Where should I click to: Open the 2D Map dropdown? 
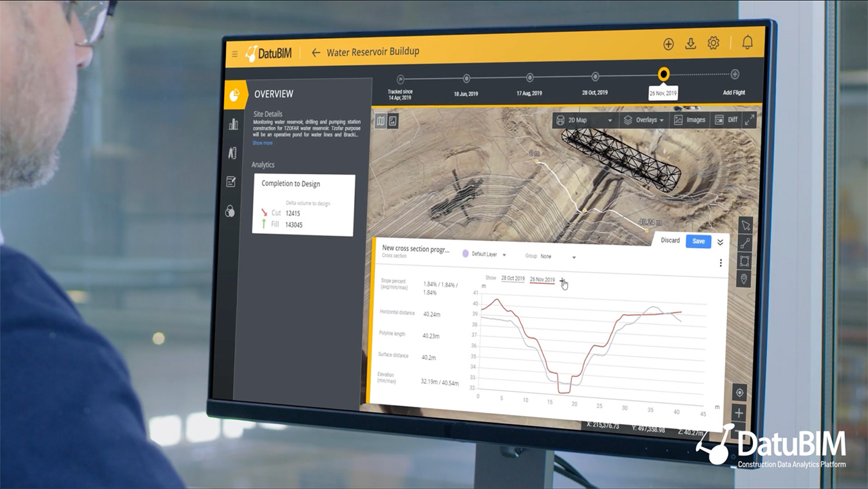584,120
